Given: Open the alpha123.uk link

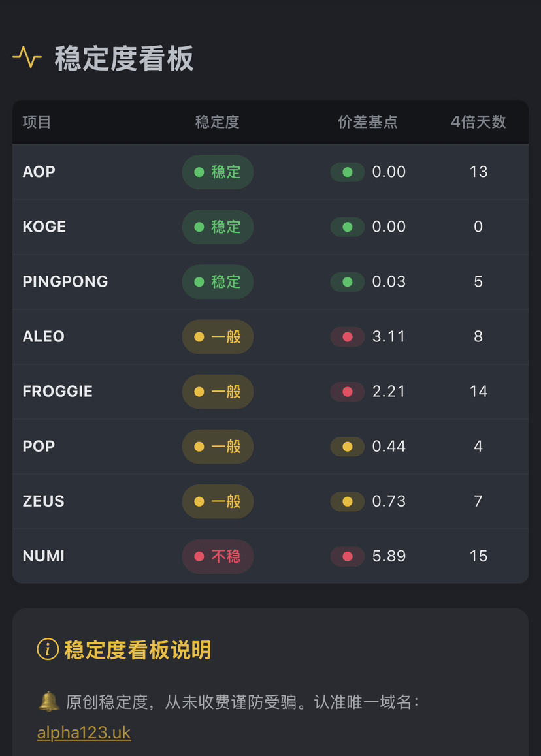Looking at the screenshot, I should coord(84,732).
